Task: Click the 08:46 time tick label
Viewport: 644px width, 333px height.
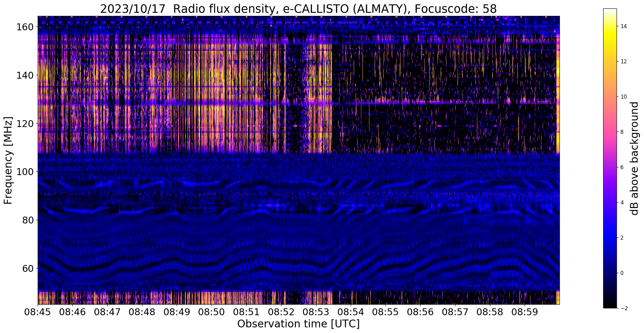Action: tap(73, 312)
